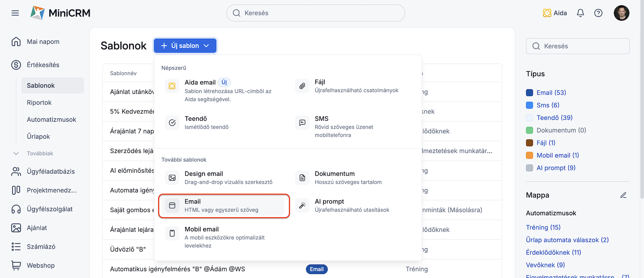This screenshot has height=278, width=644.
Task: Open the Tréning (15) folder link
Action: 543,227
